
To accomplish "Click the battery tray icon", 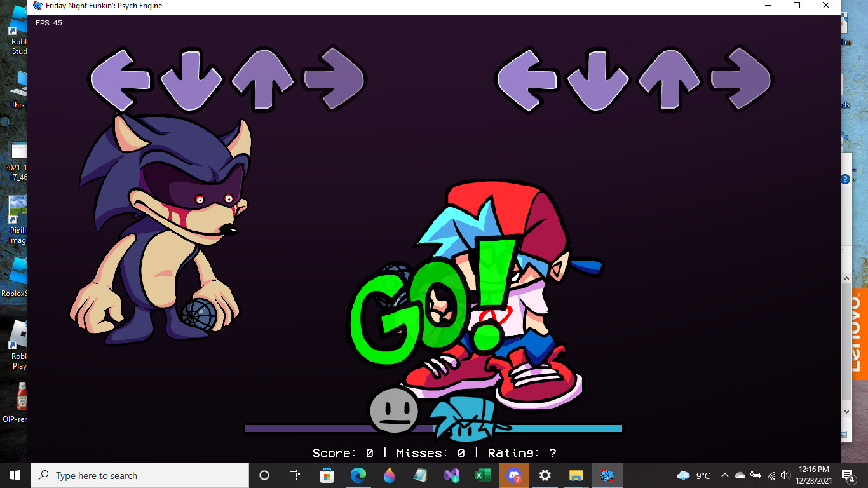I will [756, 475].
